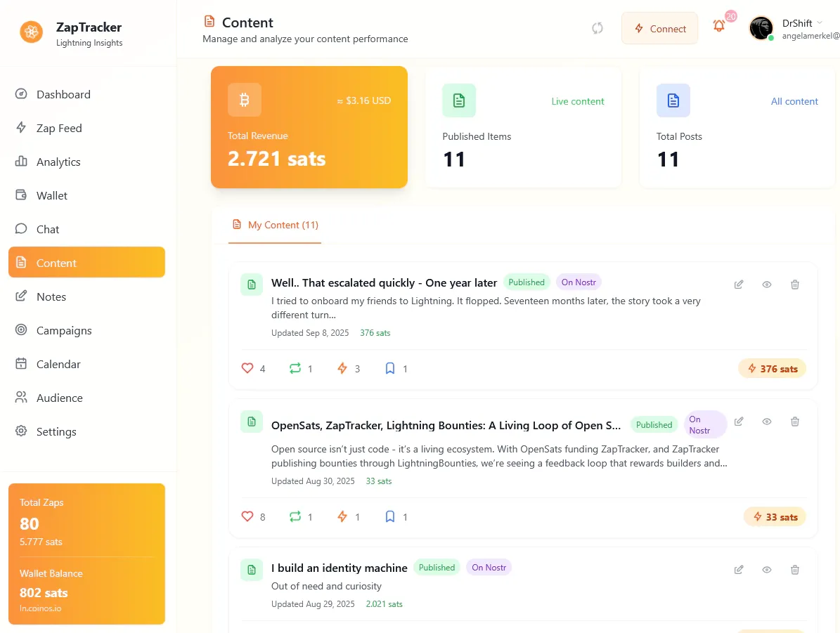Click the Bitcoin icon on Total Revenue card

coord(245,100)
